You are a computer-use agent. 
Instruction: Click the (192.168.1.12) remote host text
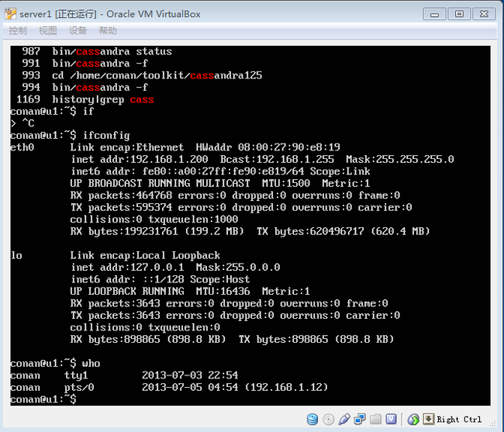pyautogui.click(x=286, y=387)
